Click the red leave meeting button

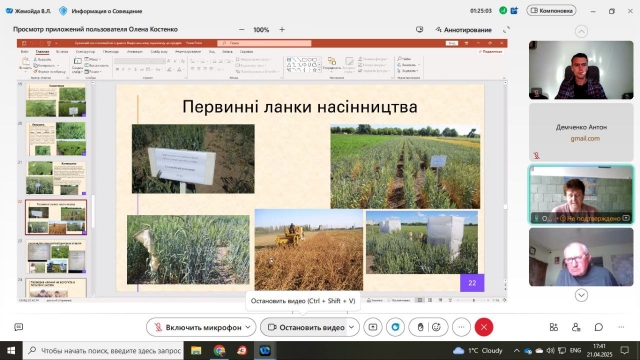484,327
